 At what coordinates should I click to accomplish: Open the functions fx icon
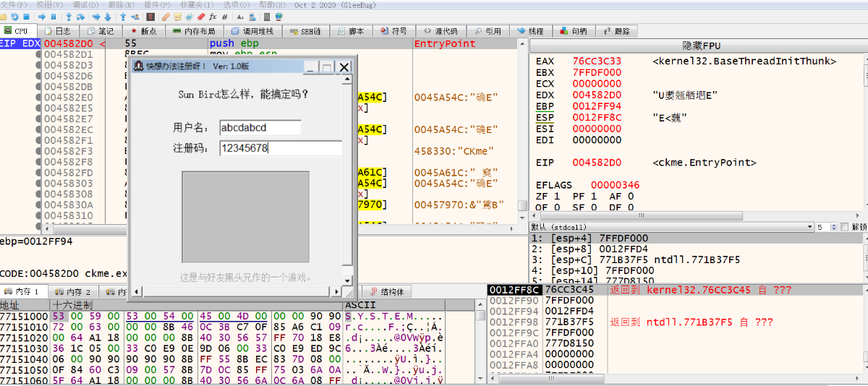213,16
